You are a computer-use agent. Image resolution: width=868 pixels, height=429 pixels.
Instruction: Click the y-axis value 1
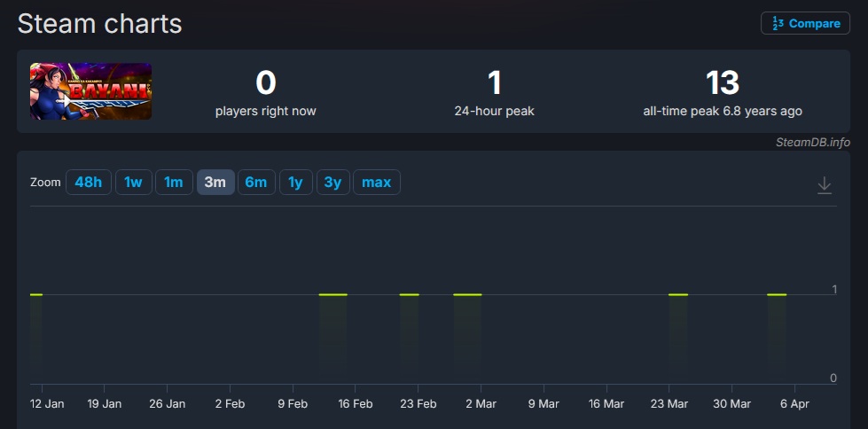(834, 289)
